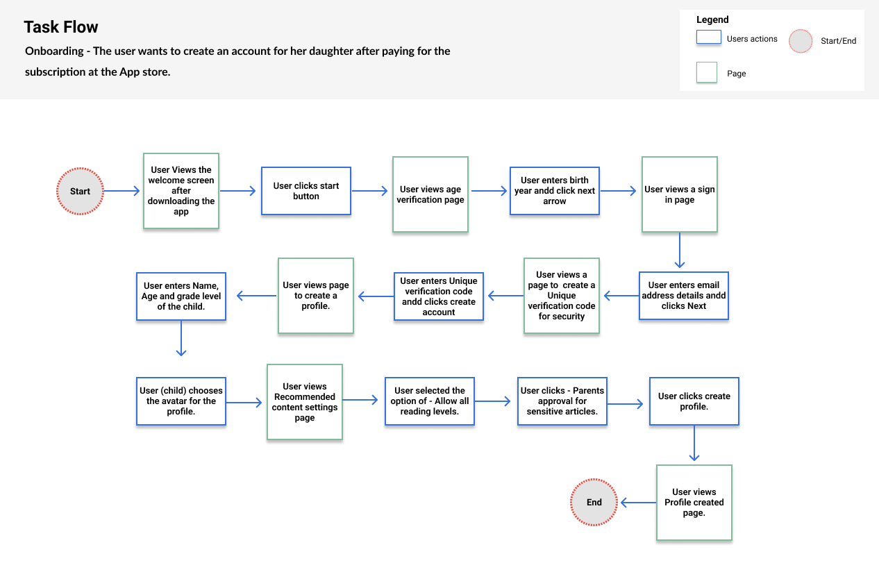
Task: Click the blue Users actions legend swatch
Action: pyautogui.click(x=709, y=37)
